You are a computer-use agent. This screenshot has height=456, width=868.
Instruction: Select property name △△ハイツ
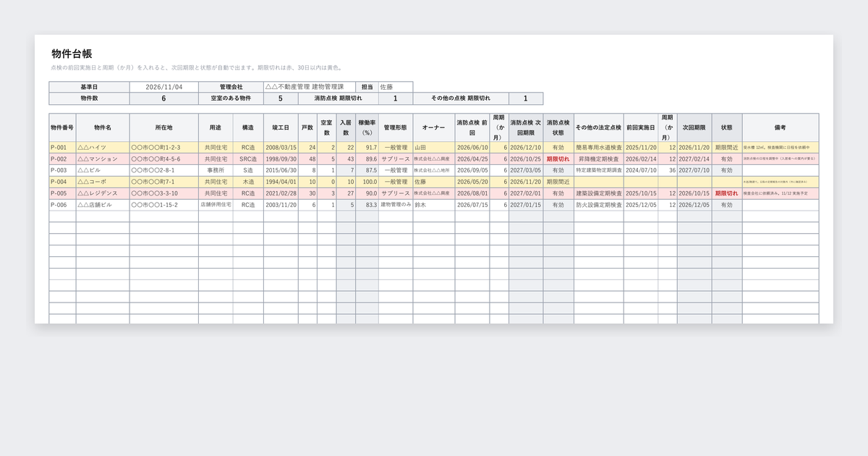tap(103, 147)
